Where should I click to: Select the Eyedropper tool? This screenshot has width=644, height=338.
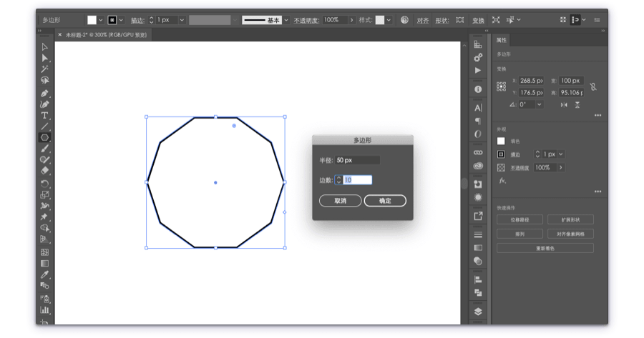pyautogui.click(x=44, y=274)
